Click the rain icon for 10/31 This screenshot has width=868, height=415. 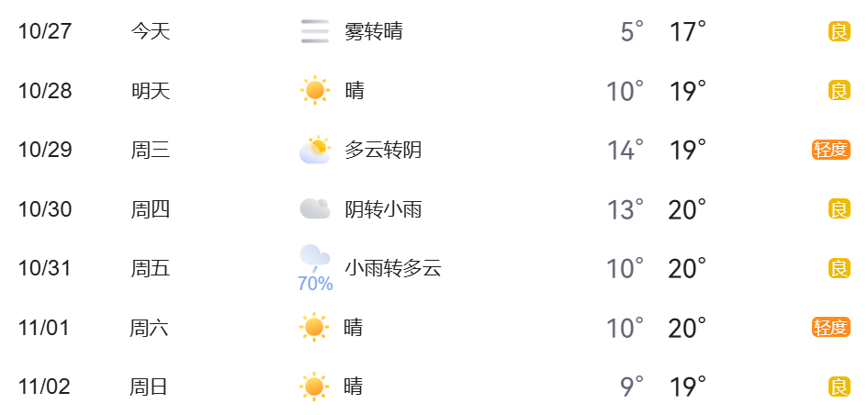(x=315, y=258)
